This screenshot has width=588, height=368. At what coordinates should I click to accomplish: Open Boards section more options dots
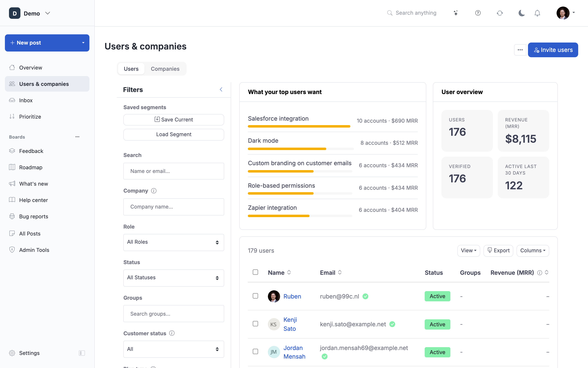(x=77, y=137)
